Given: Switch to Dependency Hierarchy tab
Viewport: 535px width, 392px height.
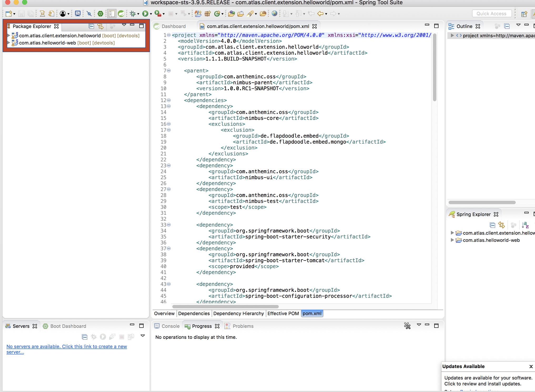Looking at the screenshot, I should pyautogui.click(x=238, y=313).
